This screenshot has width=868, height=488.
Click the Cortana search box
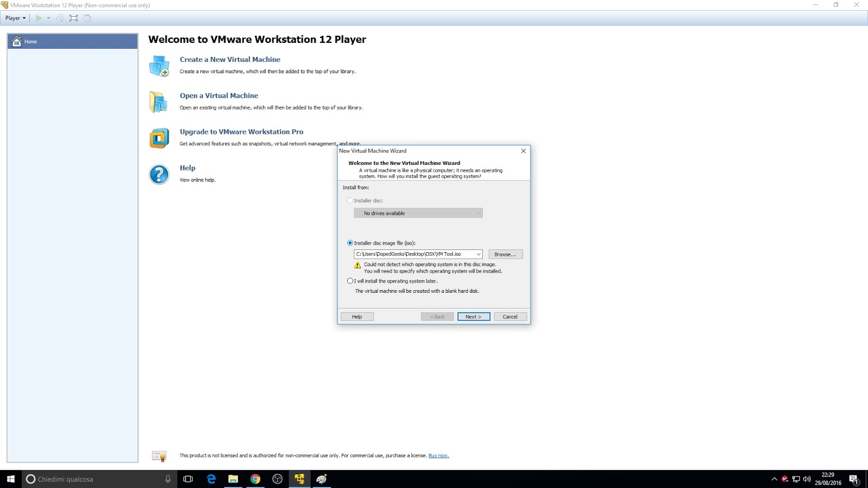click(x=99, y=479)
